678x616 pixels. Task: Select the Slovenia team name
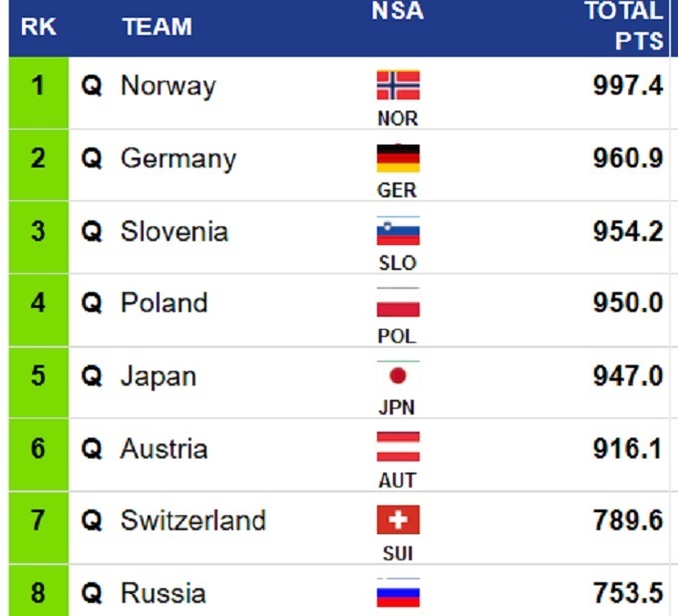tap(174, 231)
